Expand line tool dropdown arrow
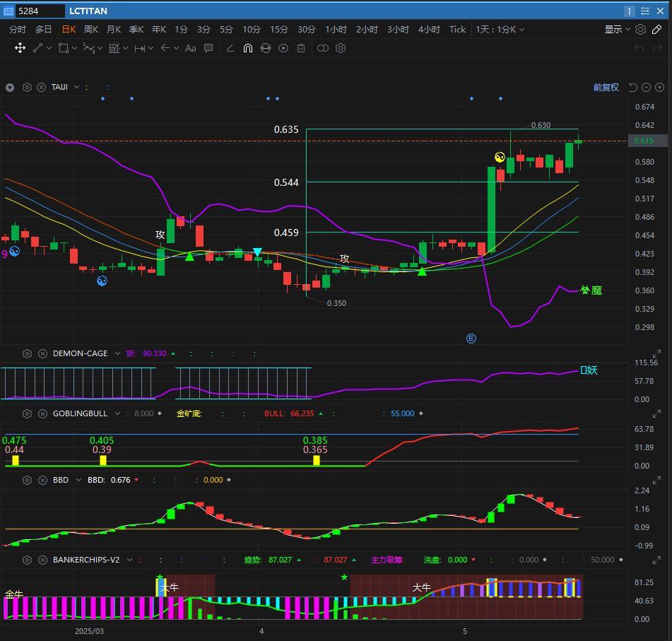The height and width of the screenshot is (641, 672). 49,48
